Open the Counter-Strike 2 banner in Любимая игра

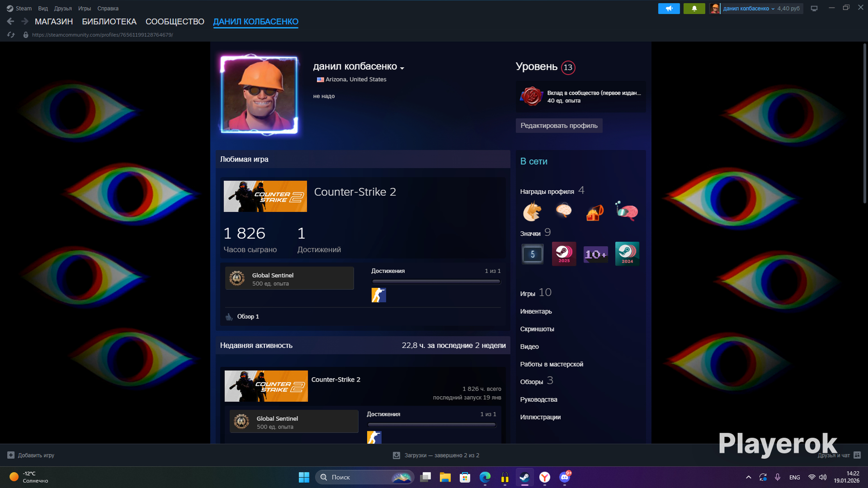265,196
